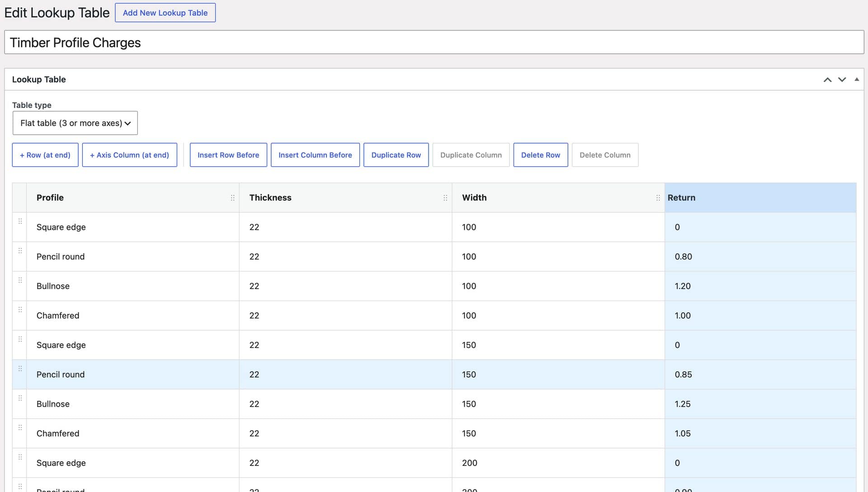Select the Profile column header
Screen dimensions: 868x492
(x=133, y=198)
